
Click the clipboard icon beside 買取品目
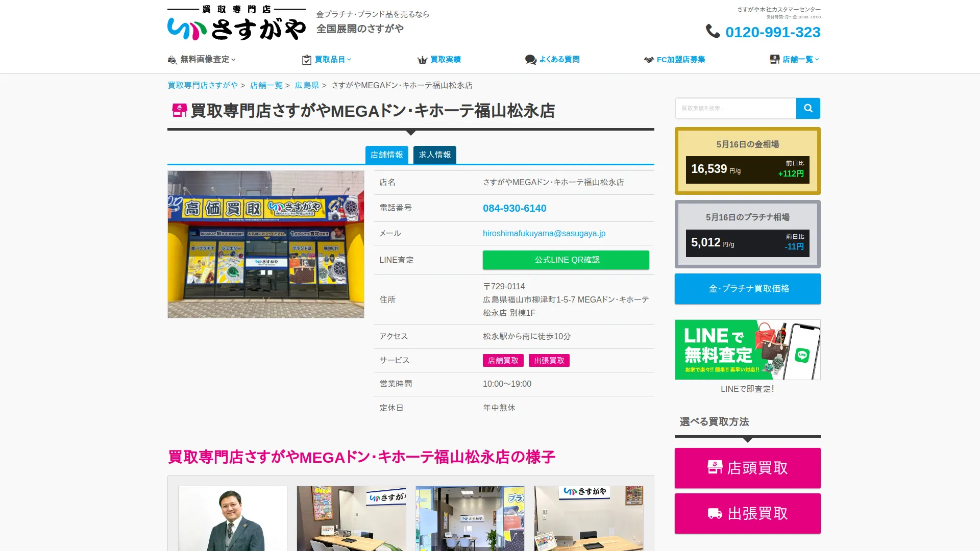(306, 60)
